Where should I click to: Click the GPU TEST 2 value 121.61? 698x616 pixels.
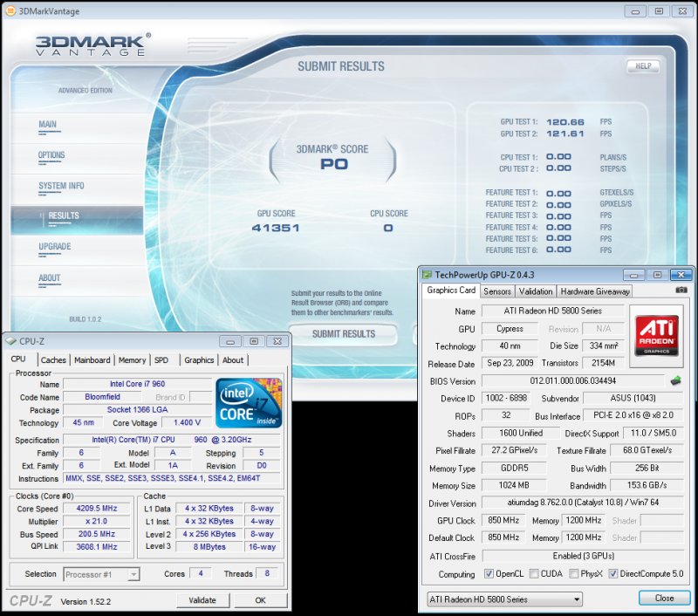pyautogui.click(x=565, y=133)
